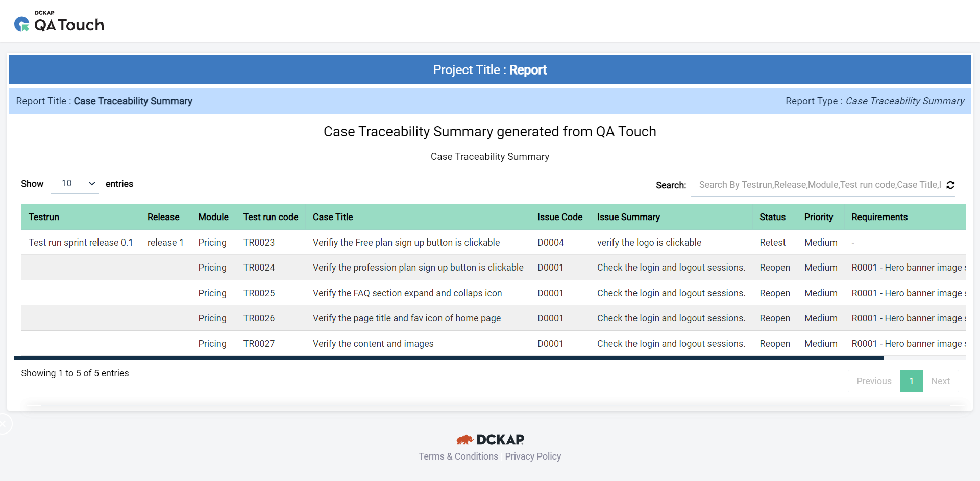
Task: Click the Next pagination button
Action: [940, 381]
